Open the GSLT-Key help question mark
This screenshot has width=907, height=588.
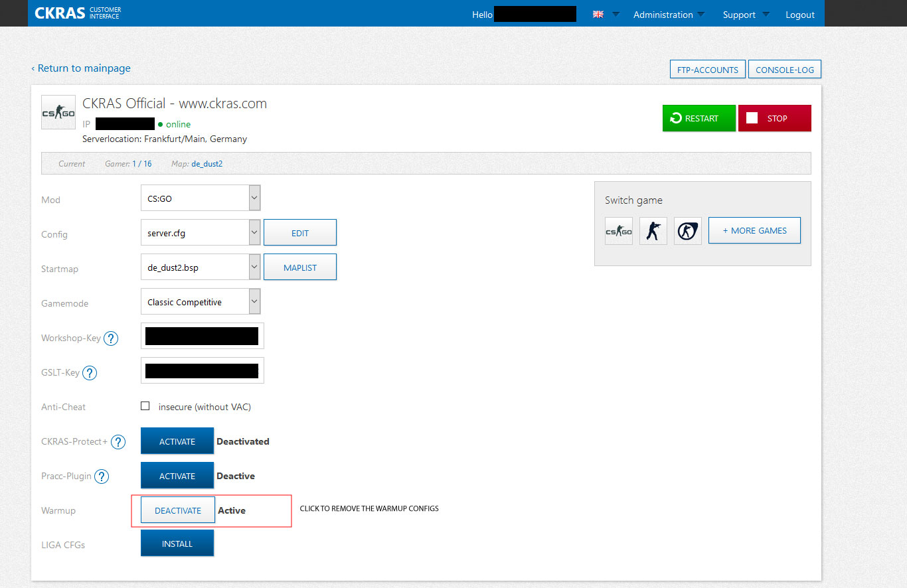(x=90, y=373)
